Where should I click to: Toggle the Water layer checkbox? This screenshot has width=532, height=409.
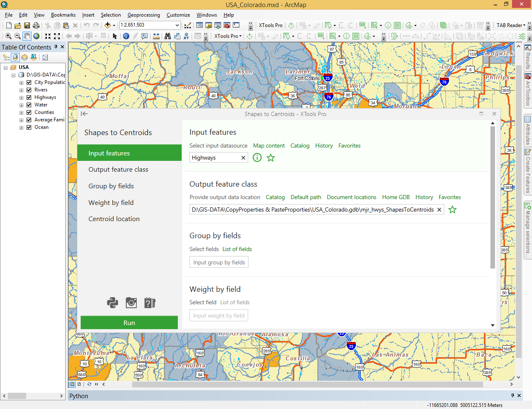point(29,105)
